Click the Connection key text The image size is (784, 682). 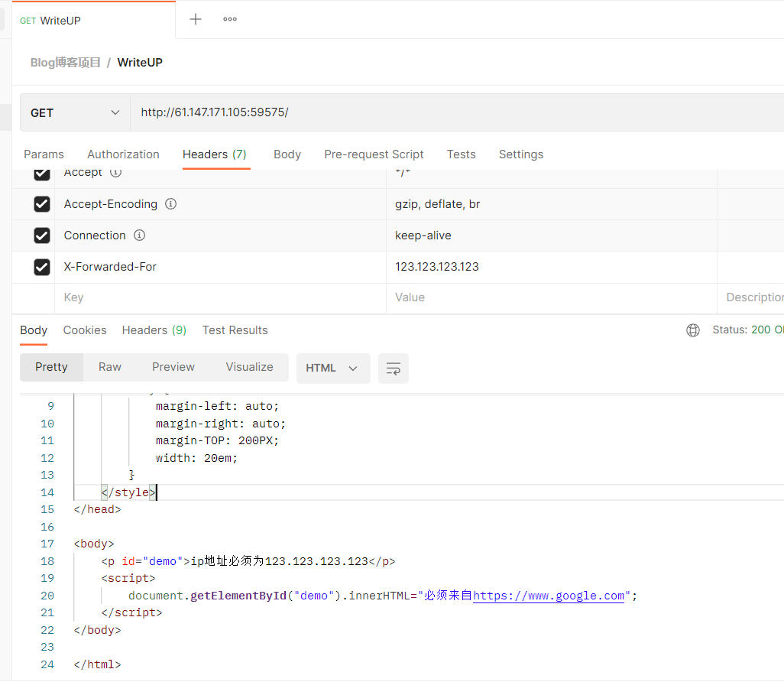coord(95,235)
